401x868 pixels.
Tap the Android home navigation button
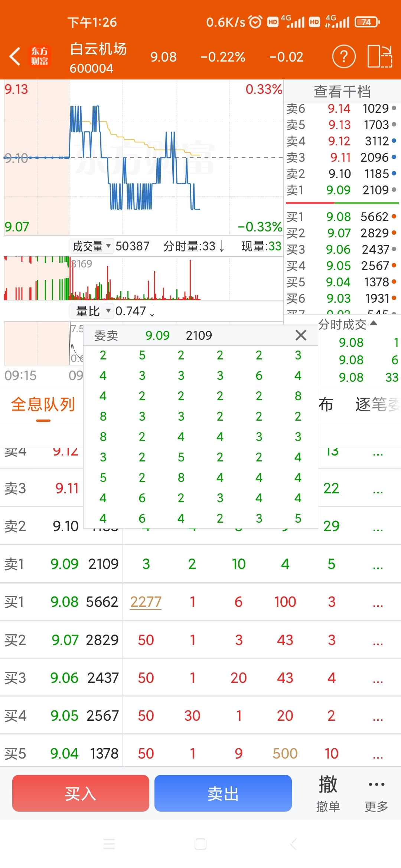[200, 844]
